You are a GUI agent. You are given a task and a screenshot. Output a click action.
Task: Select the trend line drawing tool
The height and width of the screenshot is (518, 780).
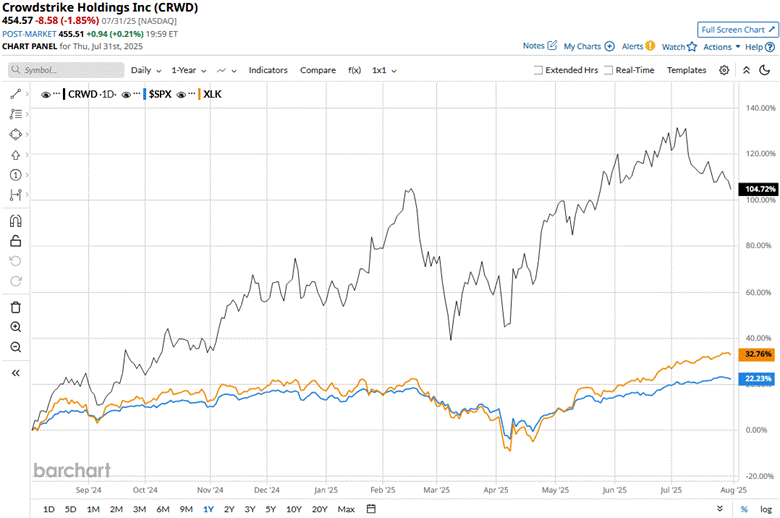15,94
